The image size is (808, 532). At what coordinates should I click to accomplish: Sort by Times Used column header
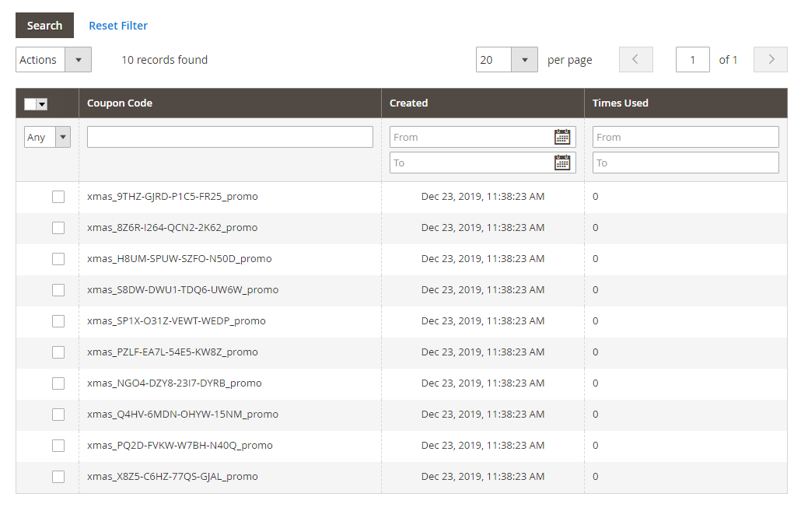[x=621, y=103]
